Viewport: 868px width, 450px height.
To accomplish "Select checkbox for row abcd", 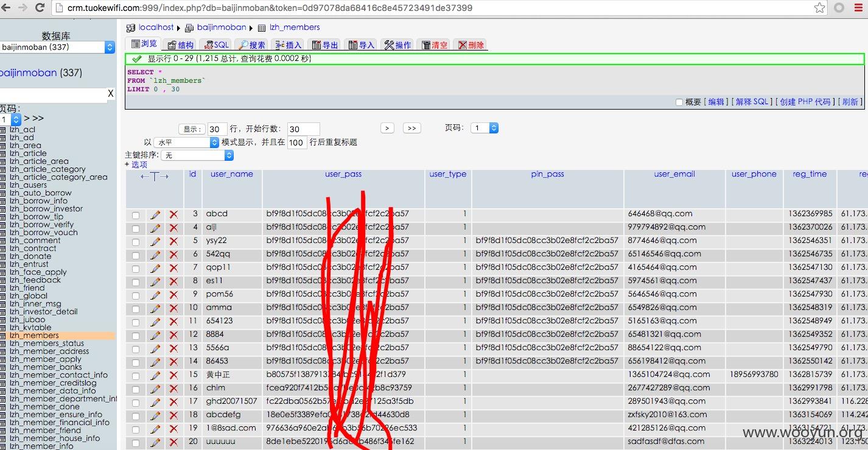I will tap(136, 215).
